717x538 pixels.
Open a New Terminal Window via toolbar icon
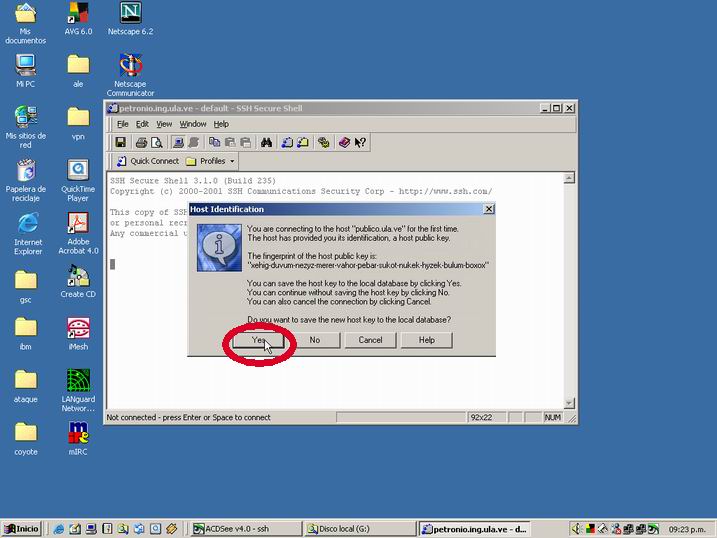point(287,143)
